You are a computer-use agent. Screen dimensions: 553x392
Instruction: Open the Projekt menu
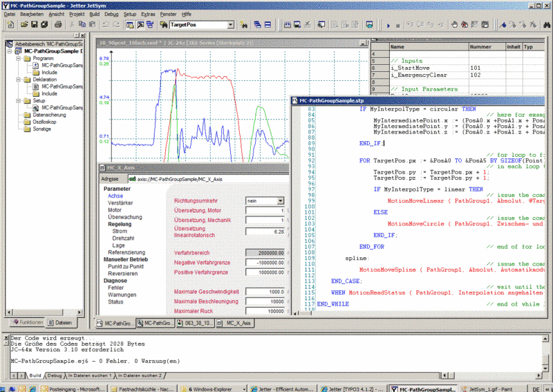point(77,14)
